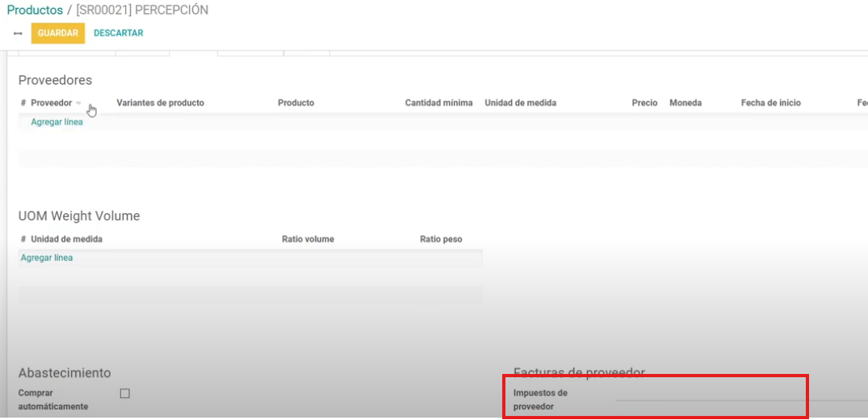Sort by Cantidad mínima column

tap(438, 103)
